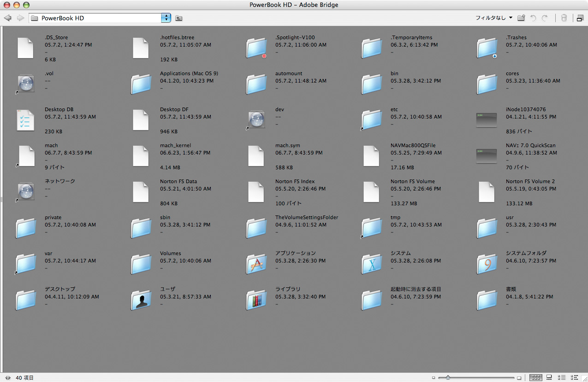Rotate 90° clockwise from the toolbar

click(x=545, y=18)
